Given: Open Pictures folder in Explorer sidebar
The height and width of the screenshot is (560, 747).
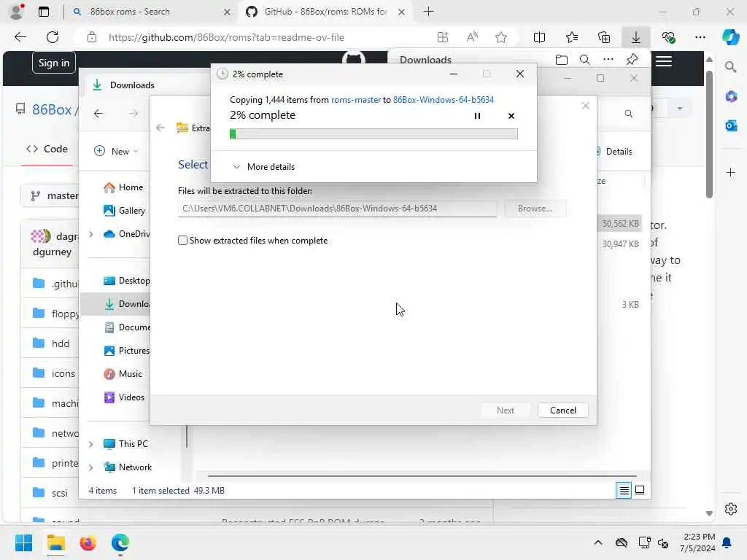Looking at the screenshot, I should point(127,351).
